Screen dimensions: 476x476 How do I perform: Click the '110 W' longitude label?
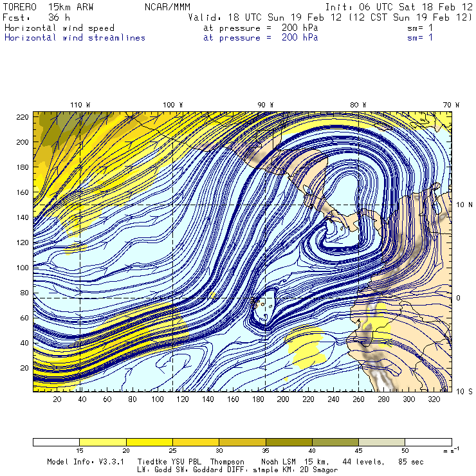[x=80, y=105]
